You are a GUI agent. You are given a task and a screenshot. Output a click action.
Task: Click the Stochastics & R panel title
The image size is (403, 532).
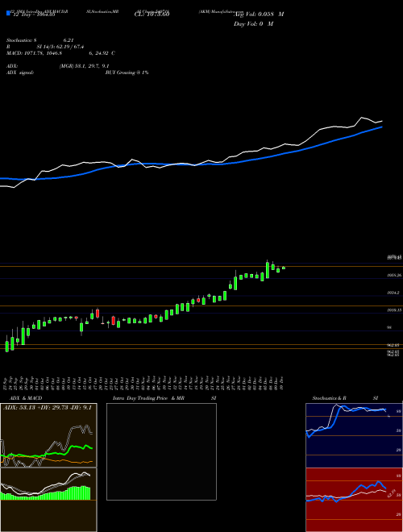(x=330, y=398)
